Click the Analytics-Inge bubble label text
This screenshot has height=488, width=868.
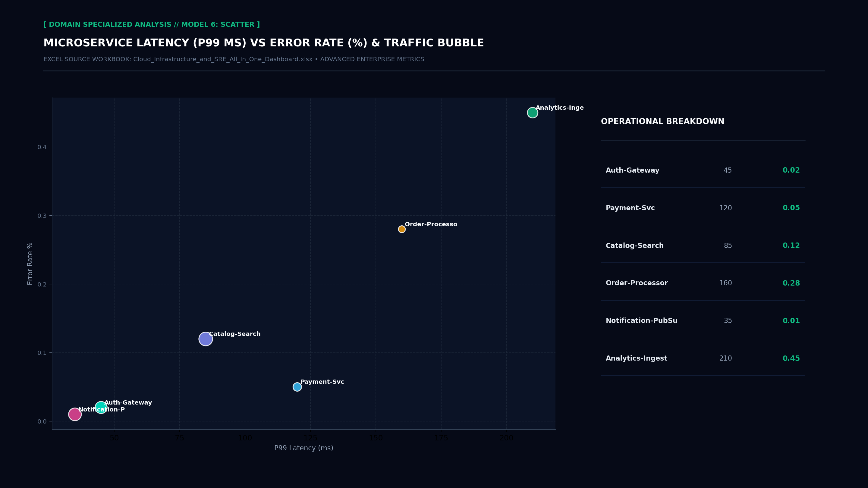[x=560, y=108]
